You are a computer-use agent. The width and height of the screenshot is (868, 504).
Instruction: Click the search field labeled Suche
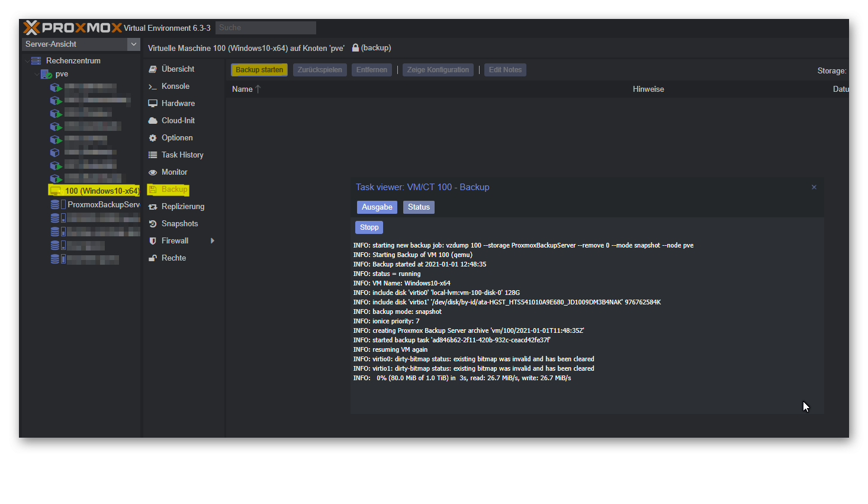(265, 28)
